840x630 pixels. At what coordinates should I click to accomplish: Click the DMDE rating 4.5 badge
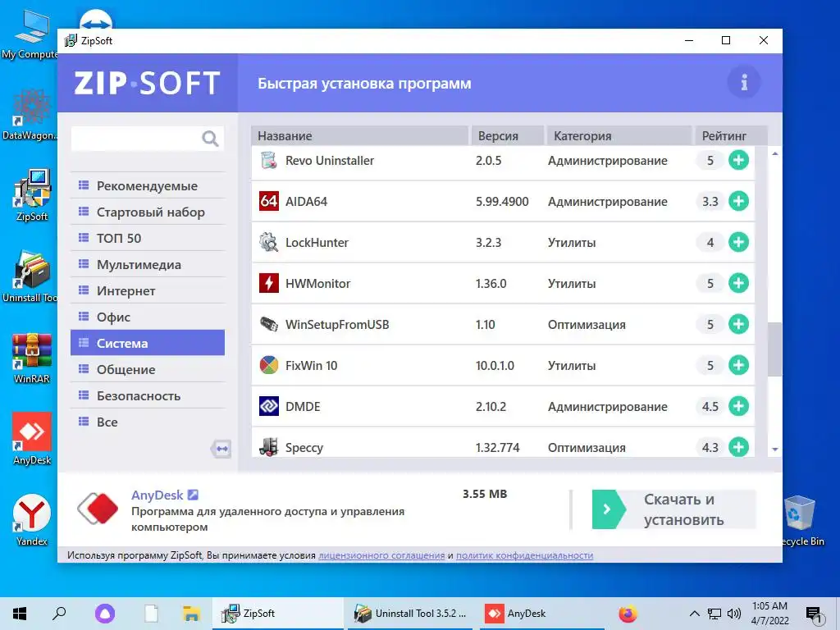(x=710, y=407)
